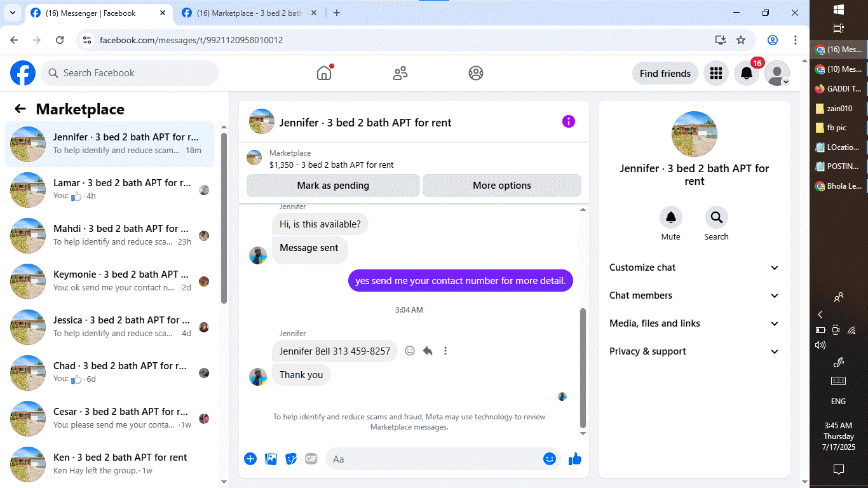The image size is (868, 488).
Task: Choose a sticker in composer
Action: (x=291, y=458)
